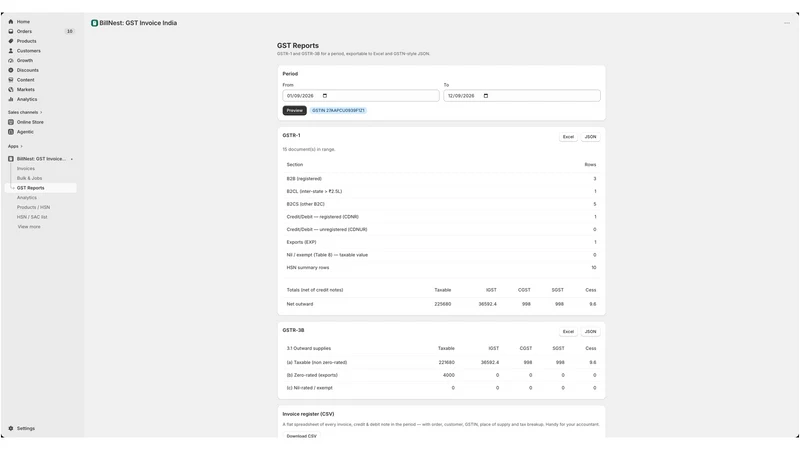Click the Nil-rated / exempt row label
Screen dimensions: 800x450
point(309,388)
